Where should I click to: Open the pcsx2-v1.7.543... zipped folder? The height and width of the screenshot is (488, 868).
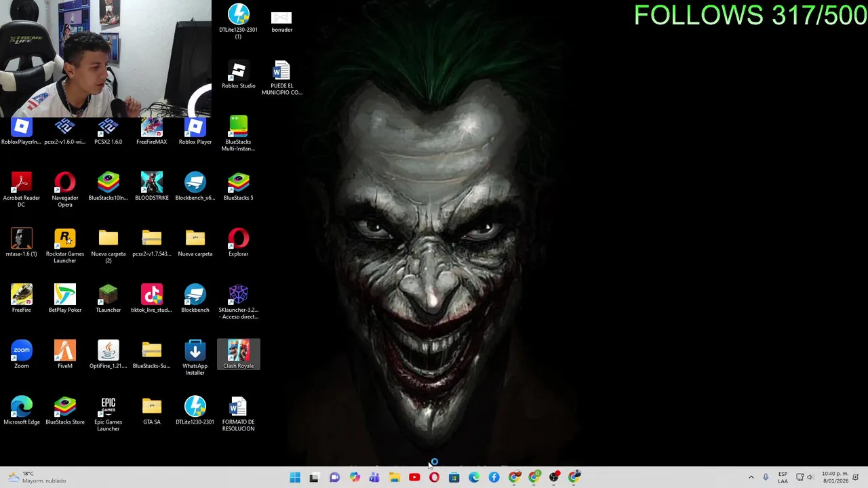152,243
